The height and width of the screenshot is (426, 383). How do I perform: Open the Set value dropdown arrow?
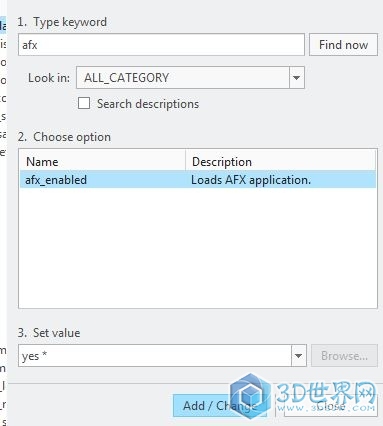coord(298,356)
